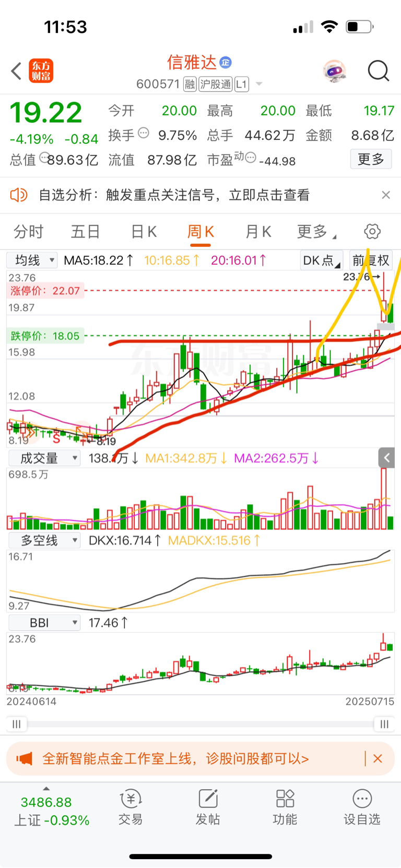
Task: Open the 上证 index ticker
Action: [52, 811]
